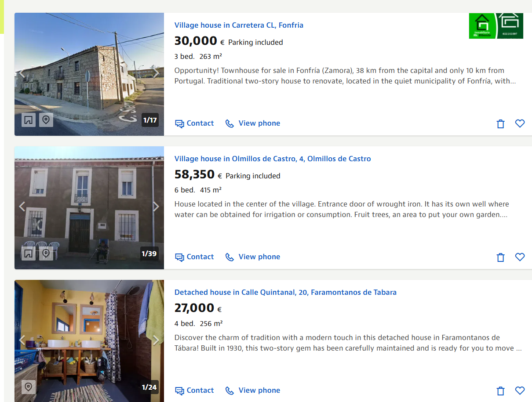The image size is (532, 402).
Task: Favourite the Olmillos de Castro house
Action: (520, 257)
